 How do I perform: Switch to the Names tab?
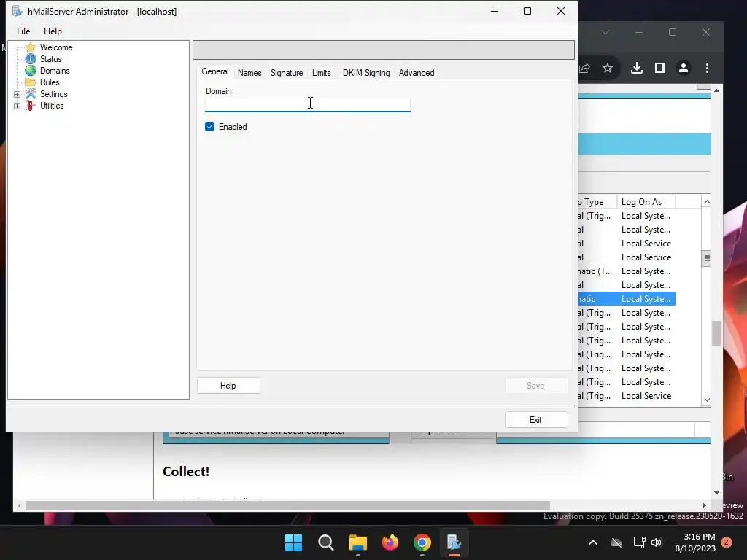point(249,73)
